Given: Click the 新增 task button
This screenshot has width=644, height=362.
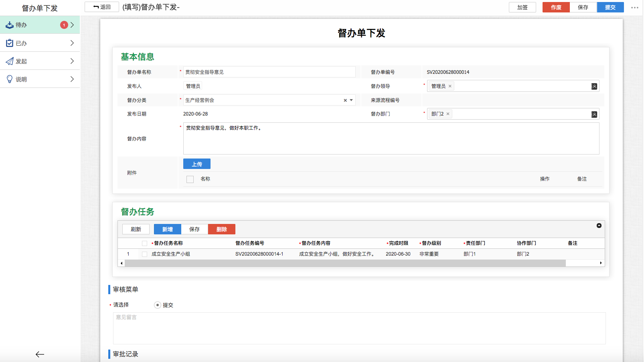Looking at the screenshot, I should 168,229.
